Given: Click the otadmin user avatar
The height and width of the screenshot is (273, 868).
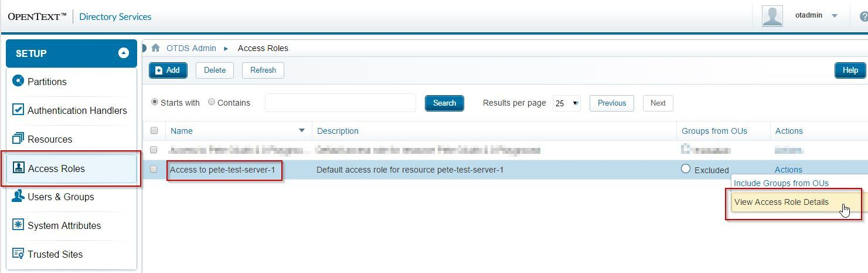Looking at the screenshot, I should tap(772, 16).
